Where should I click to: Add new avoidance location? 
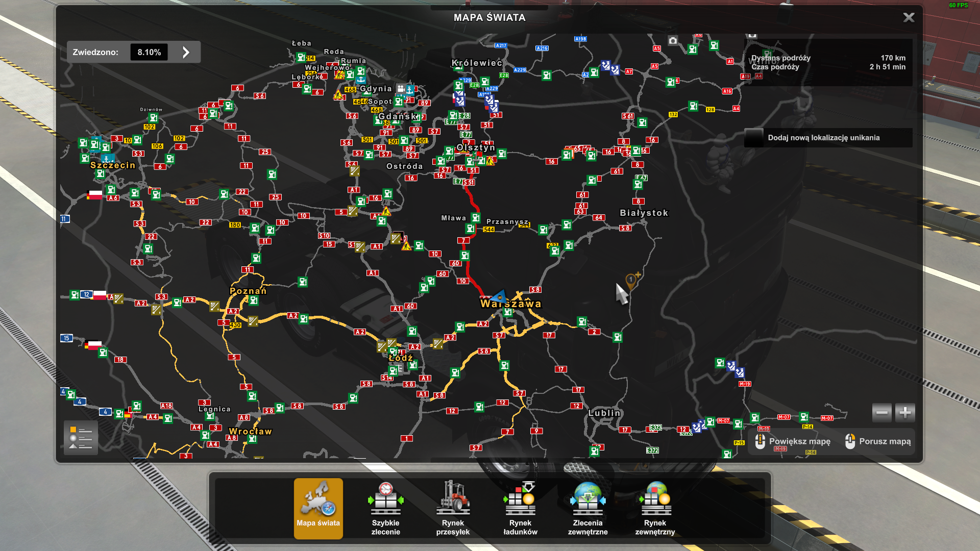click(x=823, y=138)
